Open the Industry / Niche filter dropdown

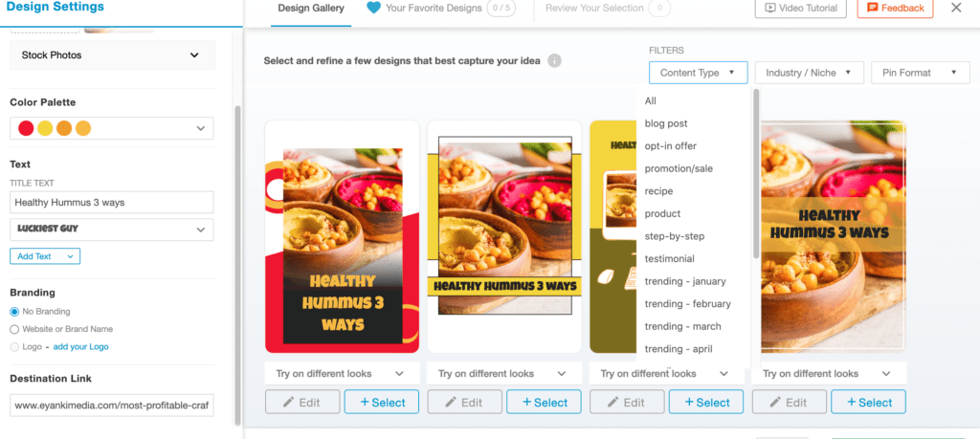tap(810, 73)
